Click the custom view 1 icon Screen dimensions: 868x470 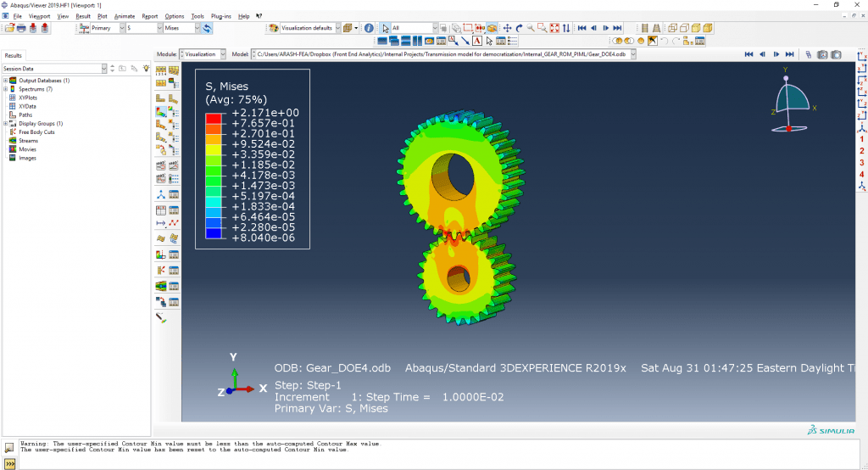click(x=862, y=139)
